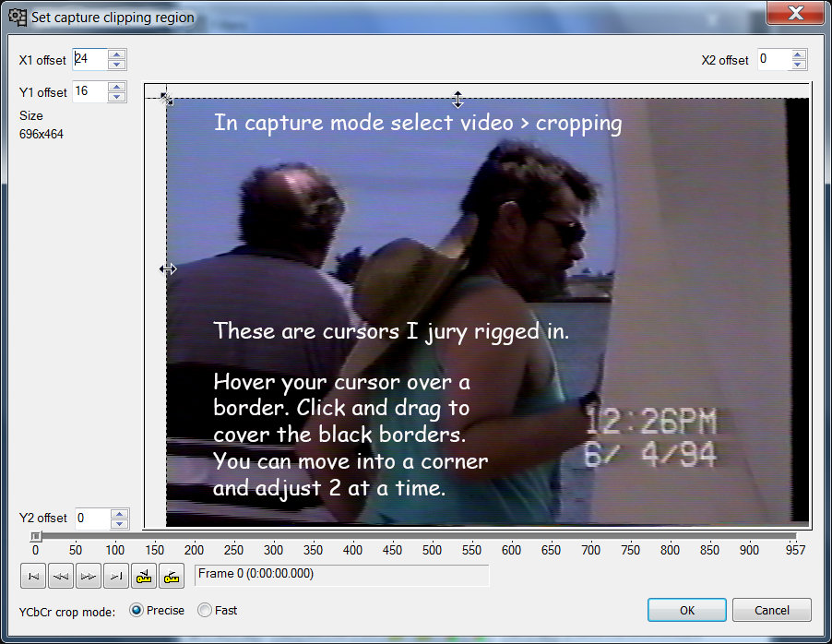Decrease X1 offset with down arrow
Screen dimensions: 832x644
coord(117,65)
